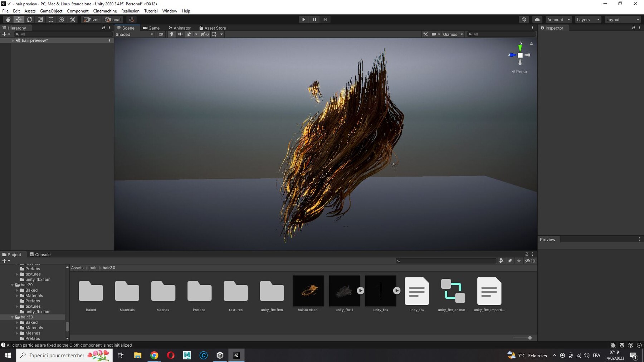The height and width of the screenshot is (362, 644).
Task: Open the Reallusion menu
Action: 130,11
